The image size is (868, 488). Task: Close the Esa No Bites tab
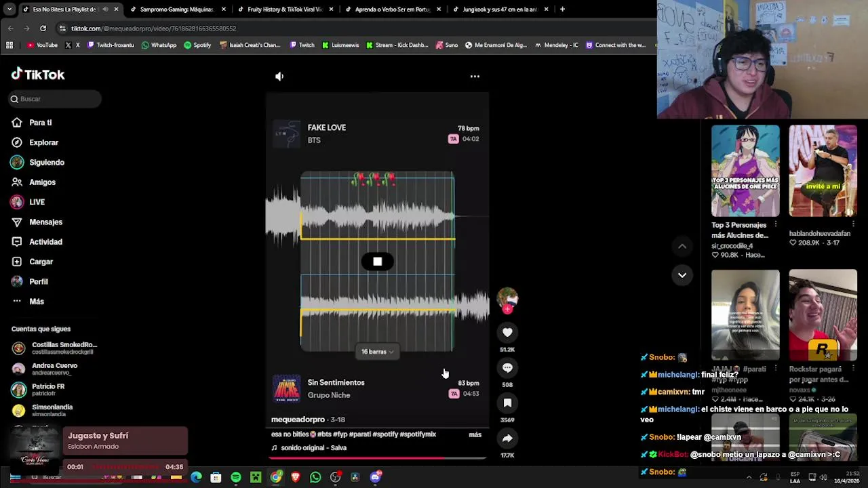tap(116, 9)
